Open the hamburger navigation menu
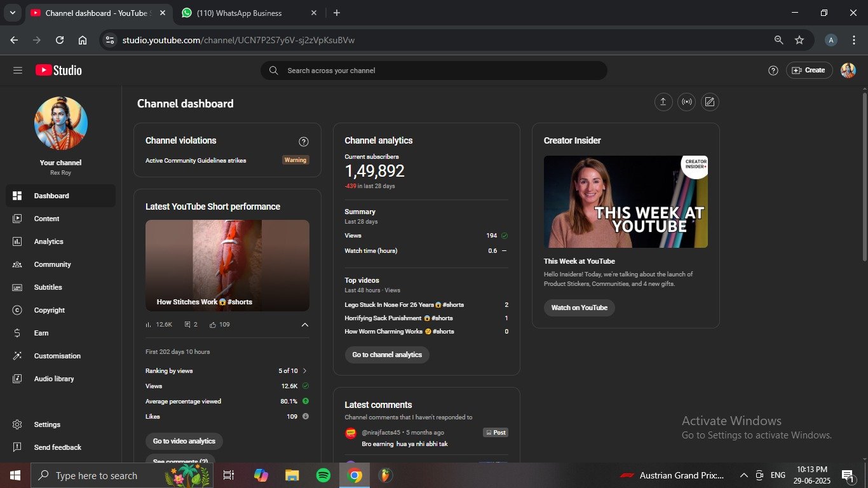This screenshot has width=868, height=488. point(18,71)
